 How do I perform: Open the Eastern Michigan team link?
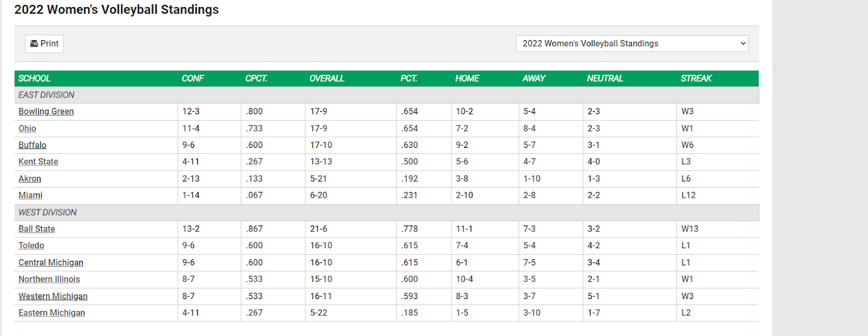[x=52, y=313]
